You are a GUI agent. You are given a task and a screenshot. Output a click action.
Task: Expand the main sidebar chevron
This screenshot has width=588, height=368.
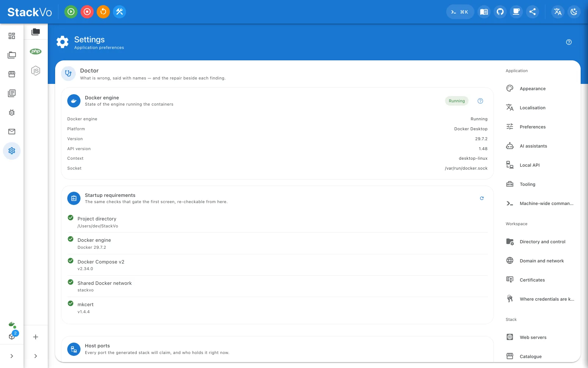point(12,356)
